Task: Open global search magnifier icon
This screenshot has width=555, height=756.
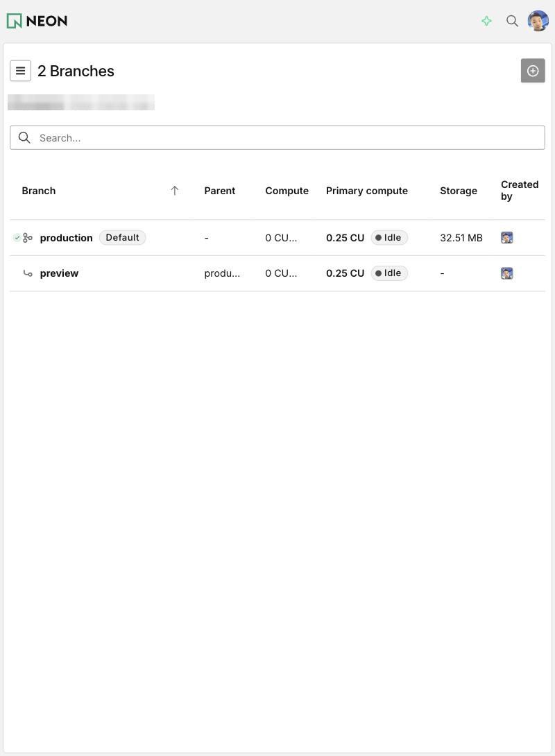Action: pyautogui.click(x=512, y=21)
